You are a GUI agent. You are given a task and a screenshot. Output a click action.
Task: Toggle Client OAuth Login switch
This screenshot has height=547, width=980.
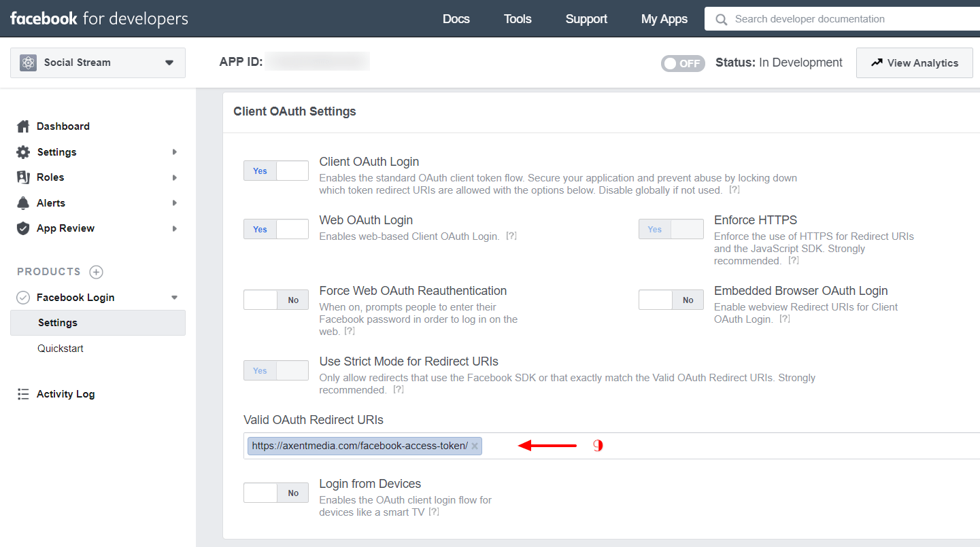(276, 171)
